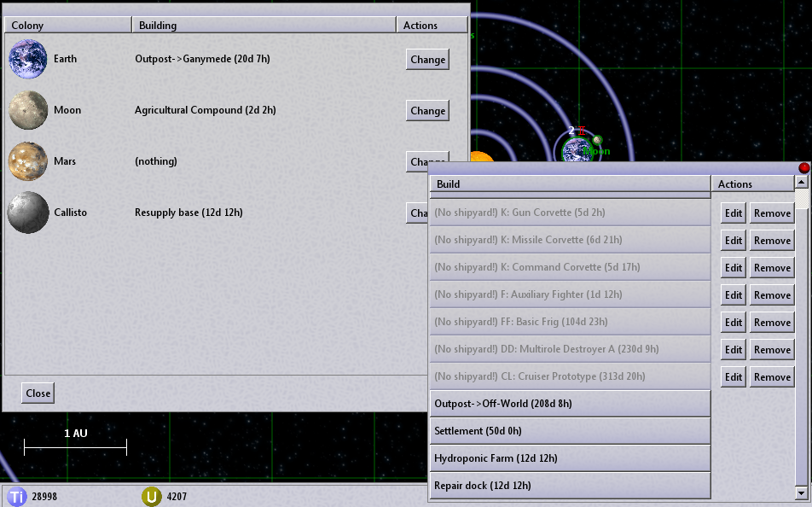Select Earth on the solar system map

[577, 152]
